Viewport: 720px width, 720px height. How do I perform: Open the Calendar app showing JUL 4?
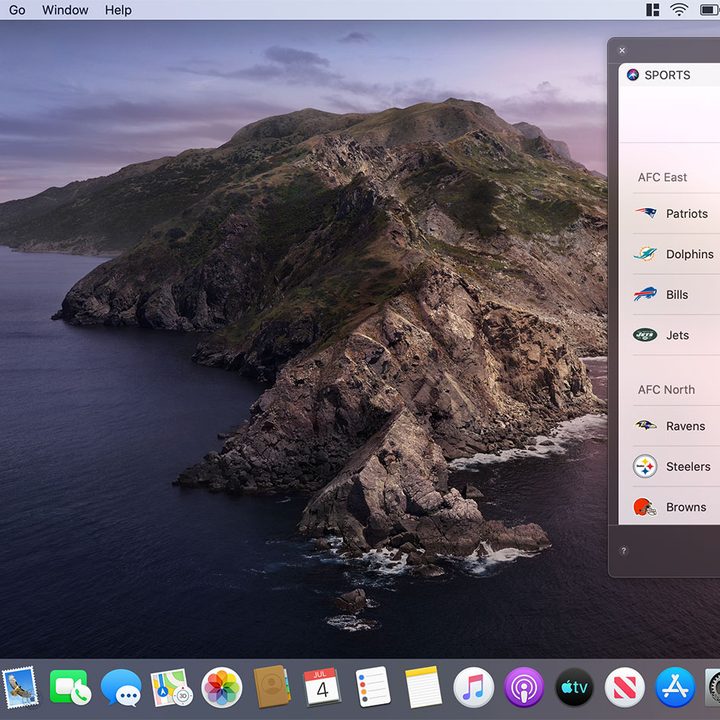pyautogui.click(x=322, y=687)
